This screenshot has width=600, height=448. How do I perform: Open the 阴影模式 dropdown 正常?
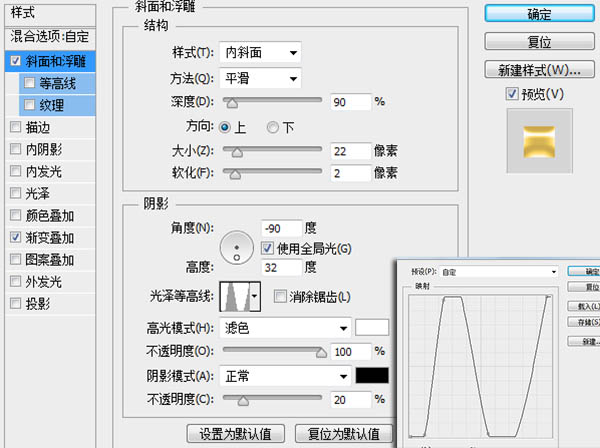[x=285, y=376]
